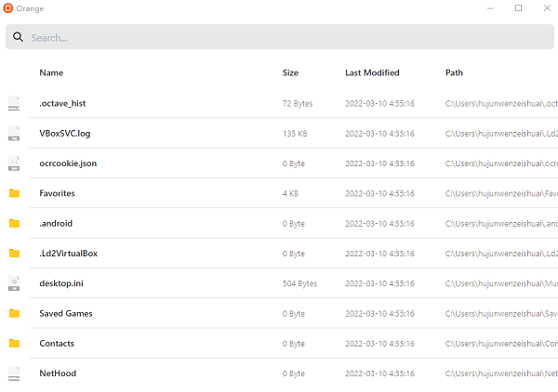The height and width of the screenshot is (392, 558).
Task: Sort by the Size column header
Action: [290, 72]
